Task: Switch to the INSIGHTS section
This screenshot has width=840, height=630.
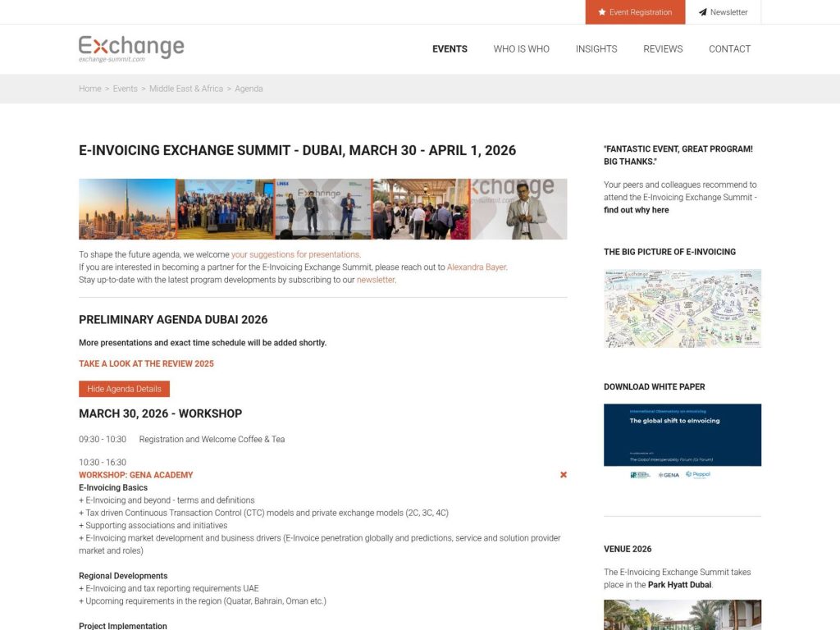Action: pyautogui.click(x=596, y=49)
